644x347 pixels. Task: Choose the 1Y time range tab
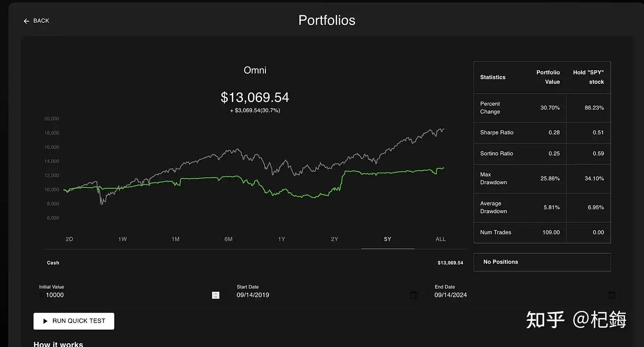click(x=282, y=239)
